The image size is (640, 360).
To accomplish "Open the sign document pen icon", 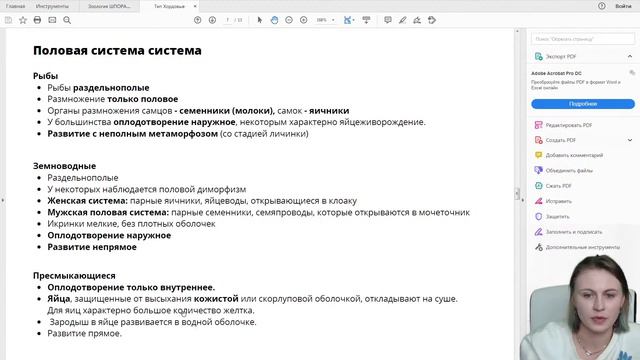I will tap(417, 20).
